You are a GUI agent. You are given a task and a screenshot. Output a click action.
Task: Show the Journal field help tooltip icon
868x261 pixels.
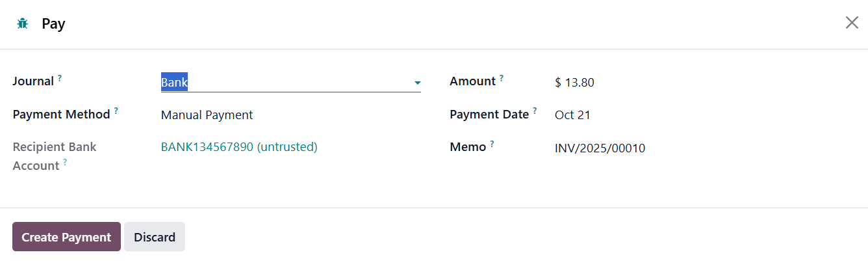tap(60, 77)
